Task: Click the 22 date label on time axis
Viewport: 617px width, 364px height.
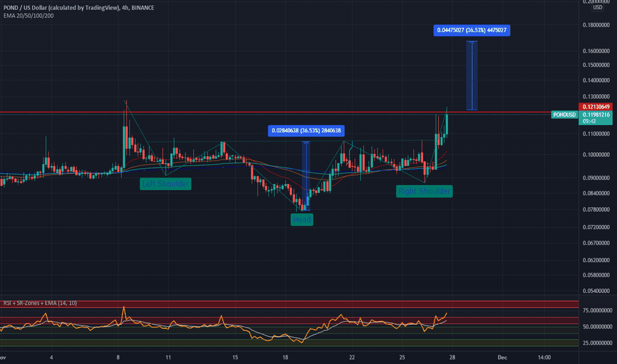Action: coord(352,357)
